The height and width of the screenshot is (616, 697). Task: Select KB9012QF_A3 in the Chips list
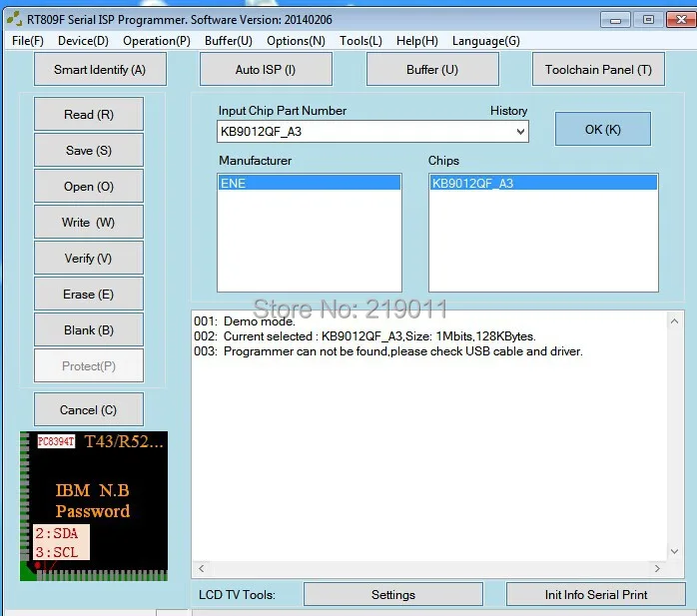coord(543,183)
